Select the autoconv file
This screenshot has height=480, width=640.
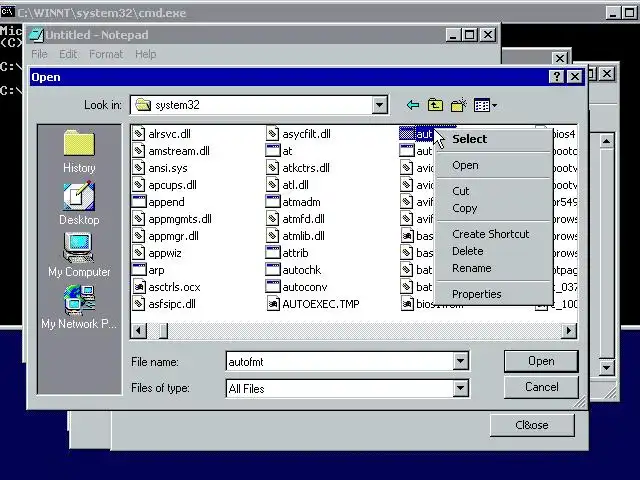click(x=297, y=287)
